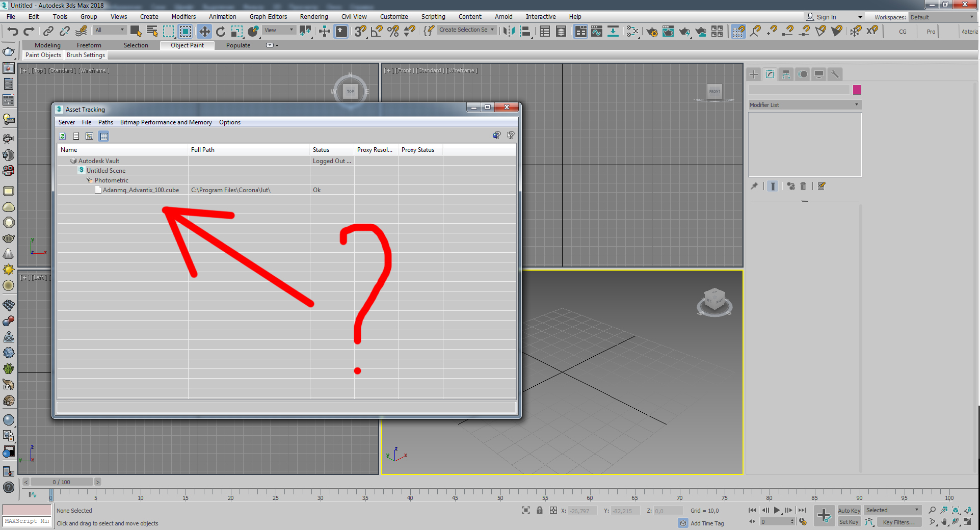Select the Adanmq_Advantix_100.cube asset row
Viewport: 980px width, 530px height.
pos(286,190)
